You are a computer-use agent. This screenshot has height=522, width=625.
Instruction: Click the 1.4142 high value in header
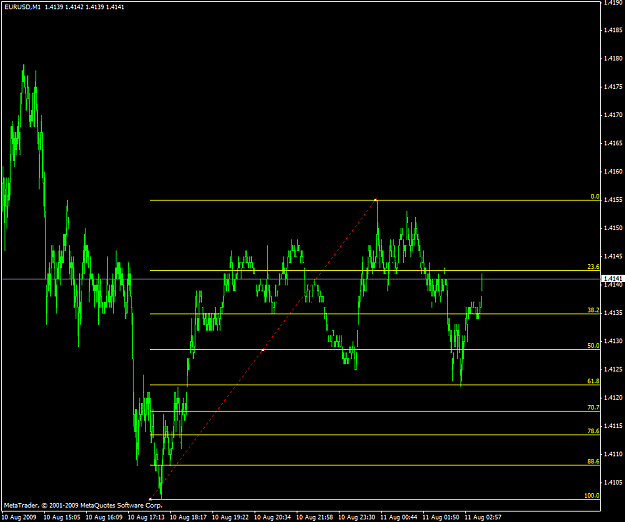point(73,7)
